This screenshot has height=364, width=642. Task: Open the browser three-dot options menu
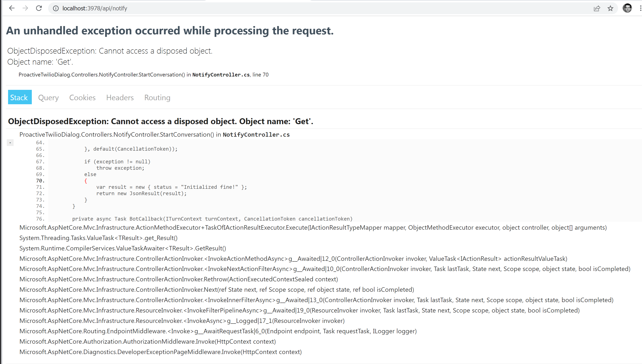(x=640, y=8)
